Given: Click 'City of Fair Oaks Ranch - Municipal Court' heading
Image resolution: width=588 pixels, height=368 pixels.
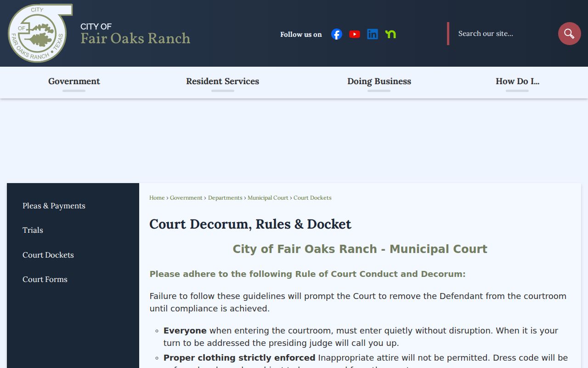Looking at the screenshot, I should (x=360, y=249).
